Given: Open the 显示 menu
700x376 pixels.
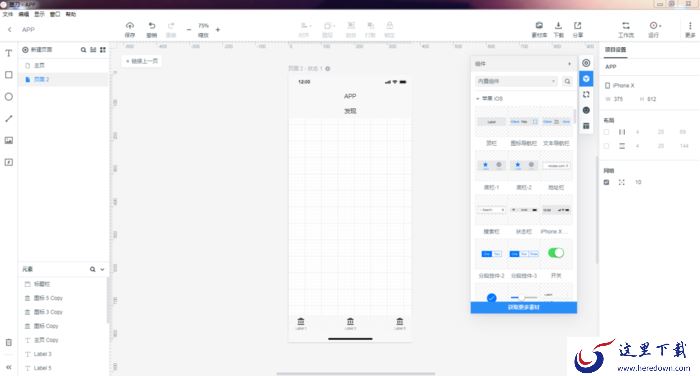Looking at the screenshot, I should tap(39, 14).
